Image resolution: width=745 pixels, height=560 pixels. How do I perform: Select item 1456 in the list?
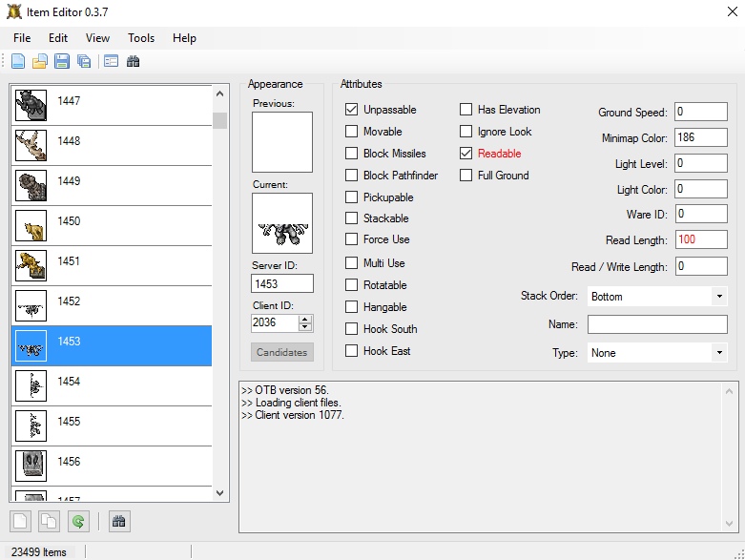(112, 466)
